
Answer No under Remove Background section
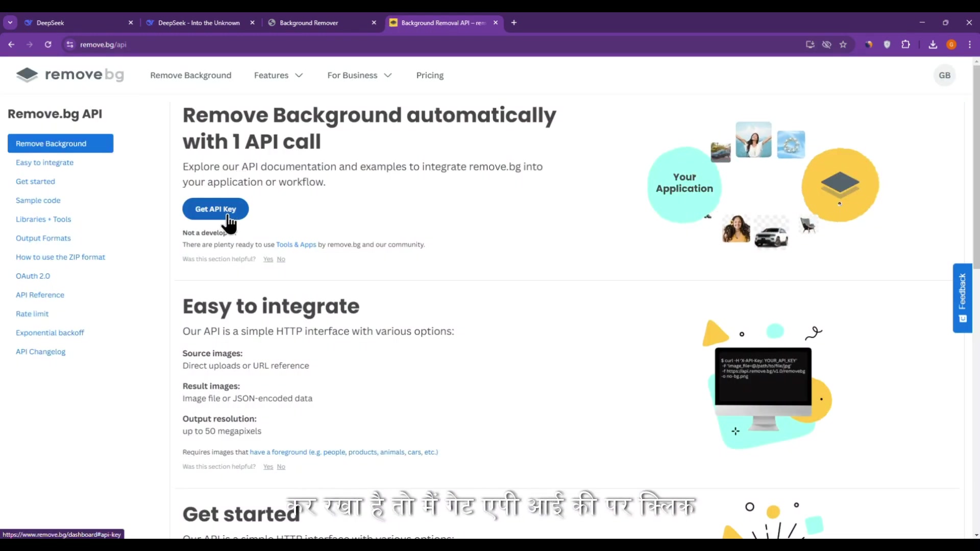click(281, 259)
